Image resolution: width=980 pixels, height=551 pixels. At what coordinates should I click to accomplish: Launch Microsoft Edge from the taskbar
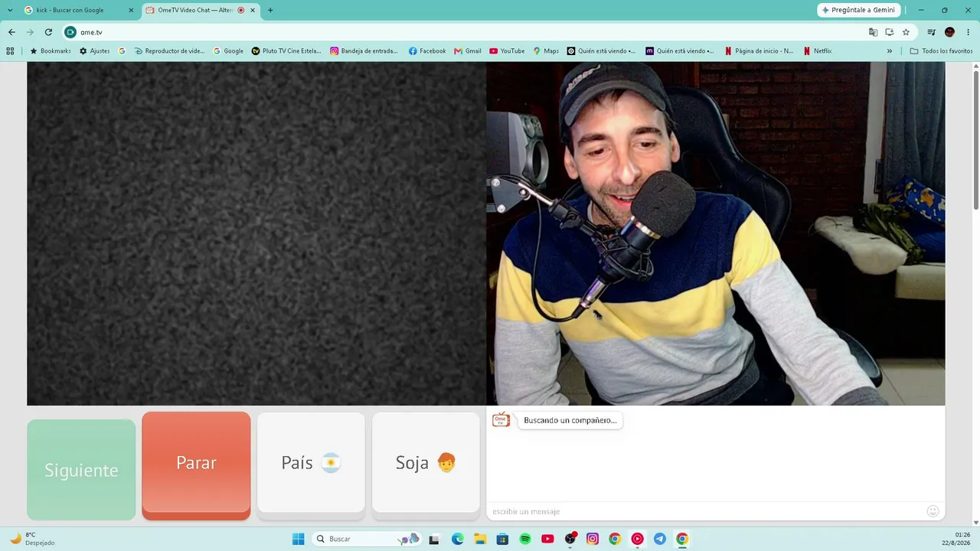coord(457,539)
